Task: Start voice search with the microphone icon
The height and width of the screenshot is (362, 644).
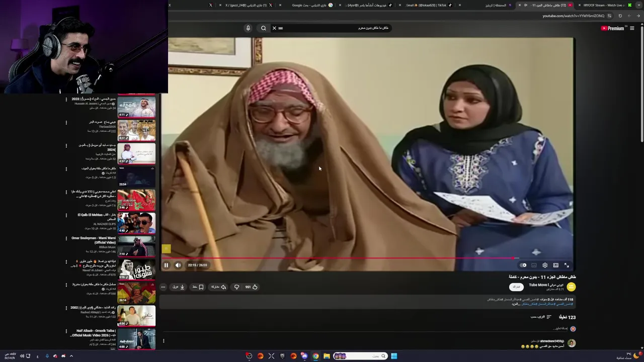Action: (248, 28)
